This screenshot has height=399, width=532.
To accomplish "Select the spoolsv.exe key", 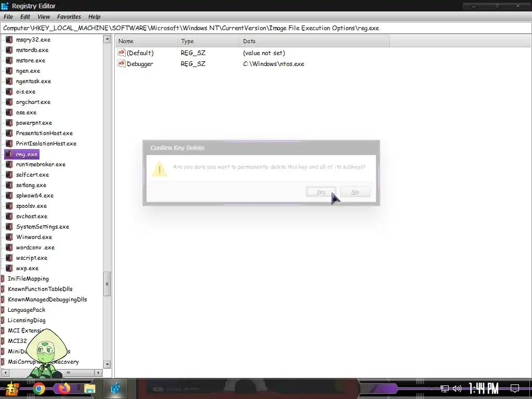I will 31,206.
